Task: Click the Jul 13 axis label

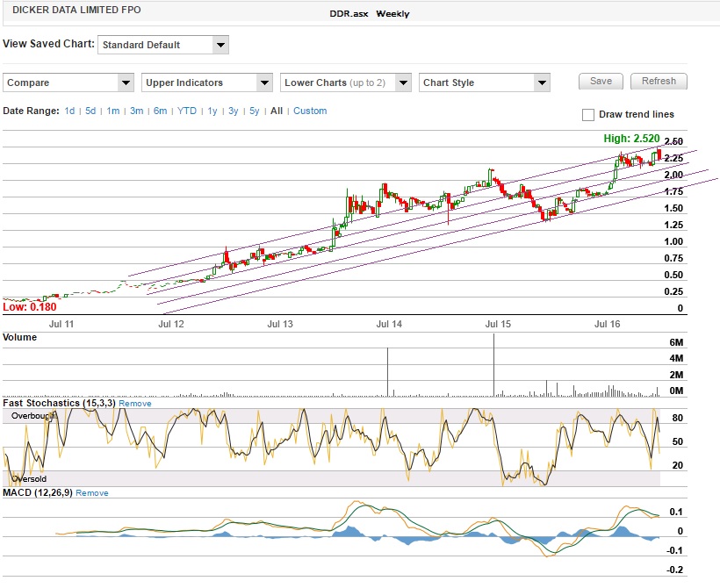Action: pyautogui.click(x=280, y=324)
